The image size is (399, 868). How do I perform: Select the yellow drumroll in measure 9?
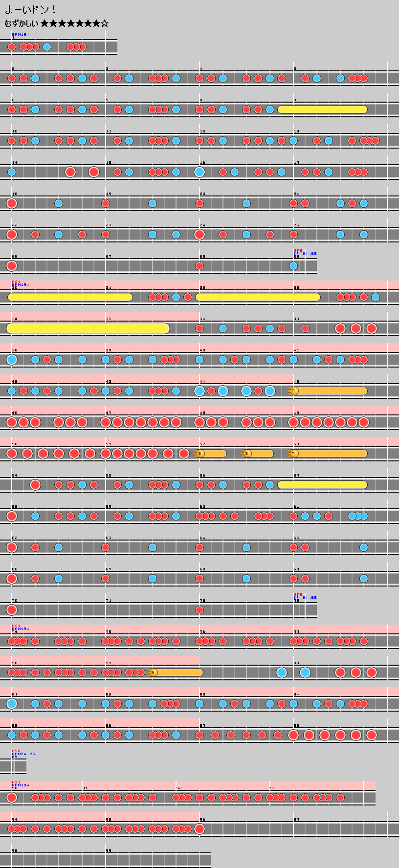322,109
